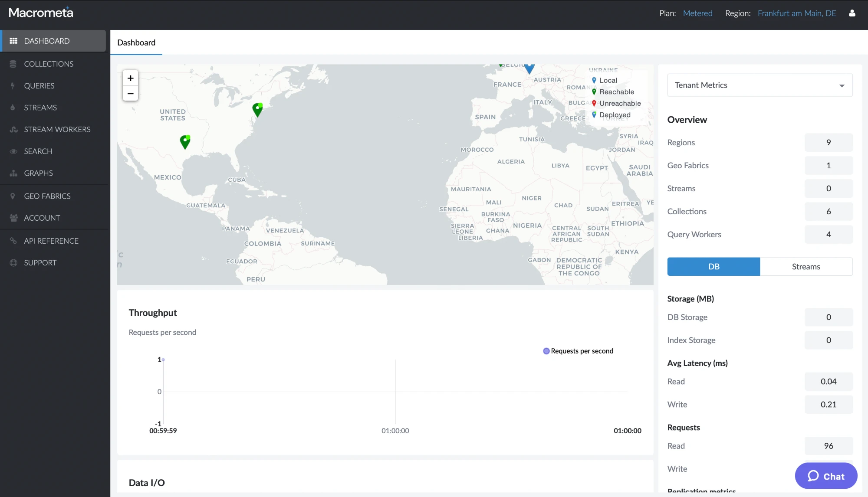868x497 pixels.
Task: Open the Metered plan link
Action: [x=697, y=13]
